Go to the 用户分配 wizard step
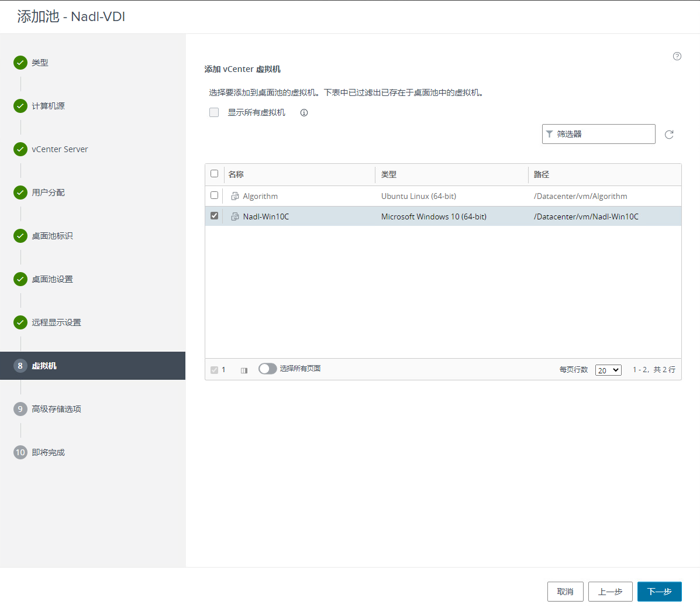The height and width of the screenshot is (615, 700). tap(48, 193)
